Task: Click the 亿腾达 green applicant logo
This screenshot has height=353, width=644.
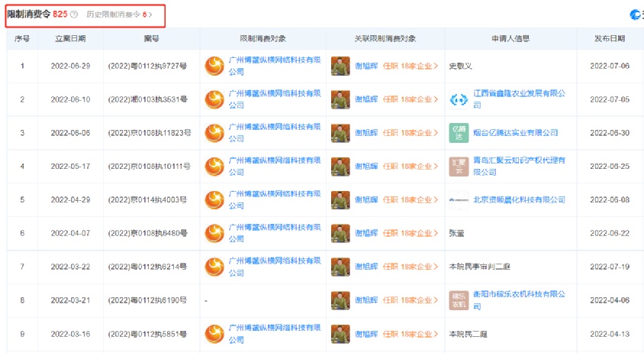Action: point(459,133)
